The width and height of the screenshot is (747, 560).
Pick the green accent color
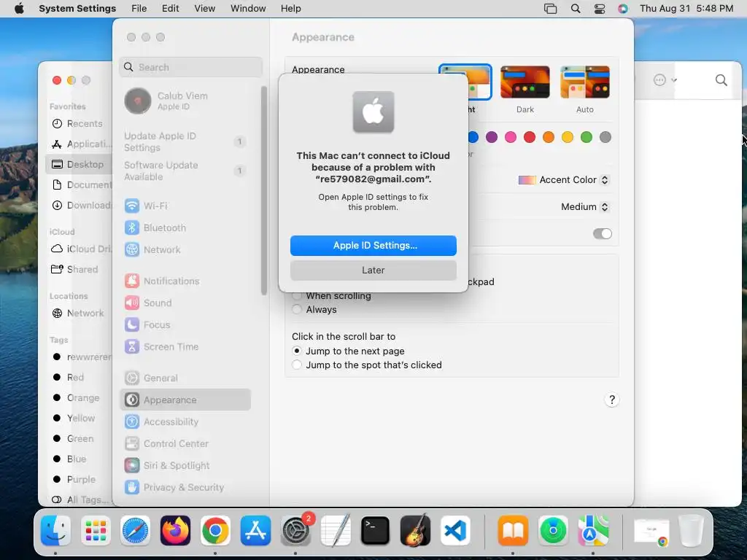point(587,137)
